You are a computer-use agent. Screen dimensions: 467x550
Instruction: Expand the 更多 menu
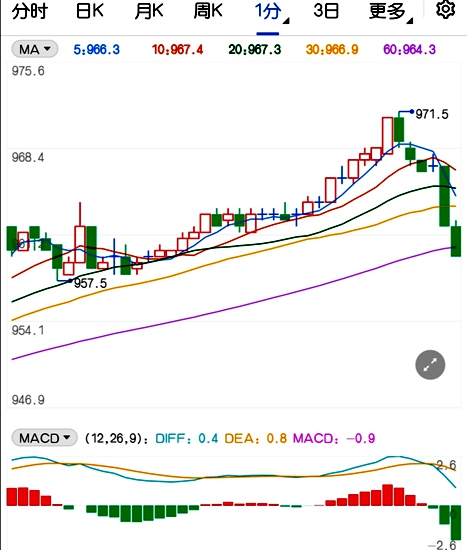pyautogui.click(x=391, y=12)
